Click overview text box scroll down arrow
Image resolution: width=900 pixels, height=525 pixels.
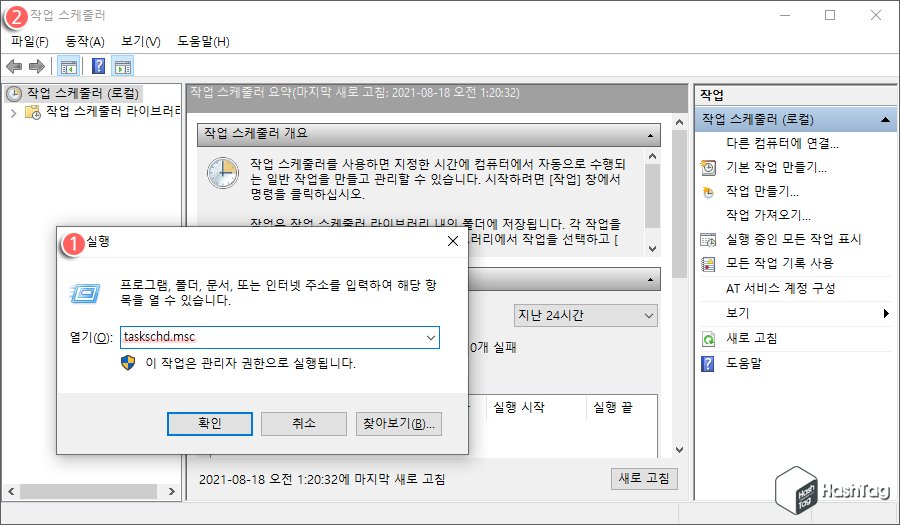pyautogui.click(x=652, y=248)
